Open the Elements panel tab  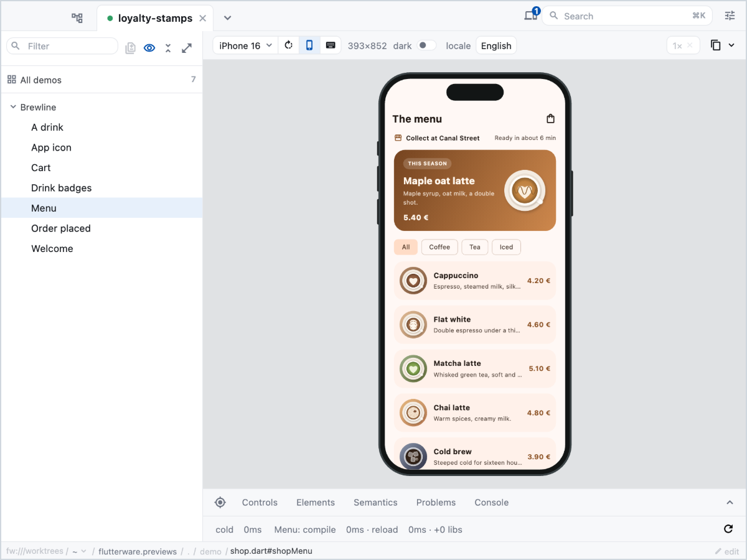click(316, 502)
